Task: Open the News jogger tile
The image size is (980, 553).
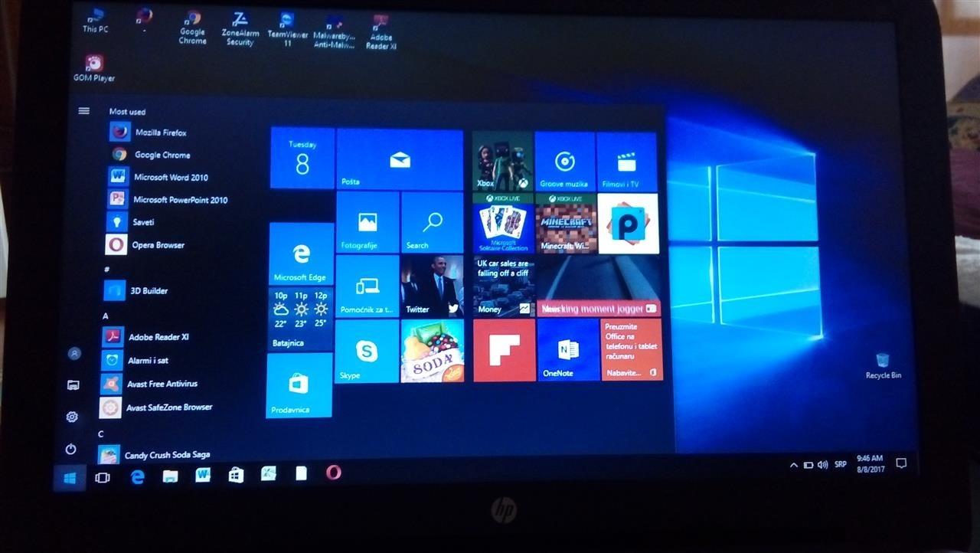Action: tap(599, 286)
